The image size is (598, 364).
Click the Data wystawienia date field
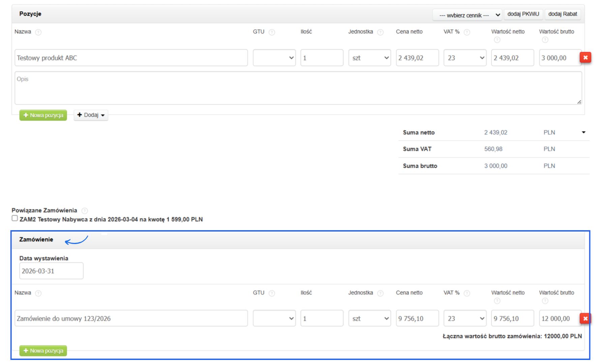[x=51, y=271]
